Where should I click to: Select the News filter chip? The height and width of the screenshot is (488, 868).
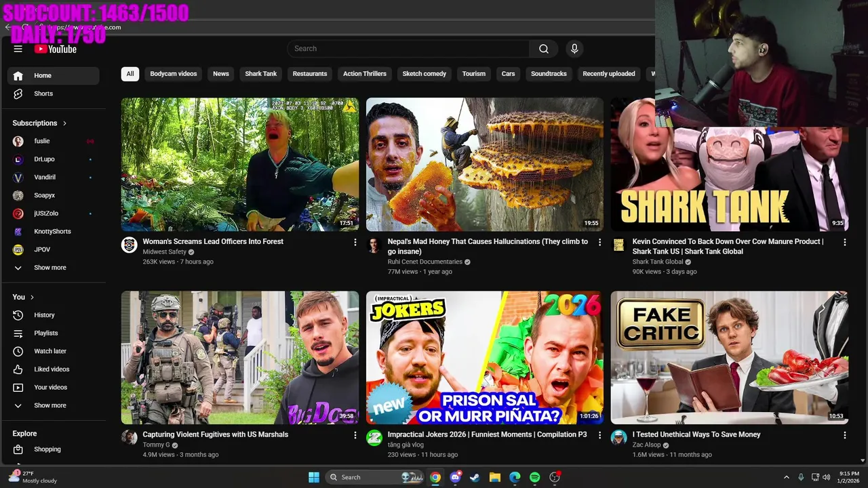(x=221, y=74)
